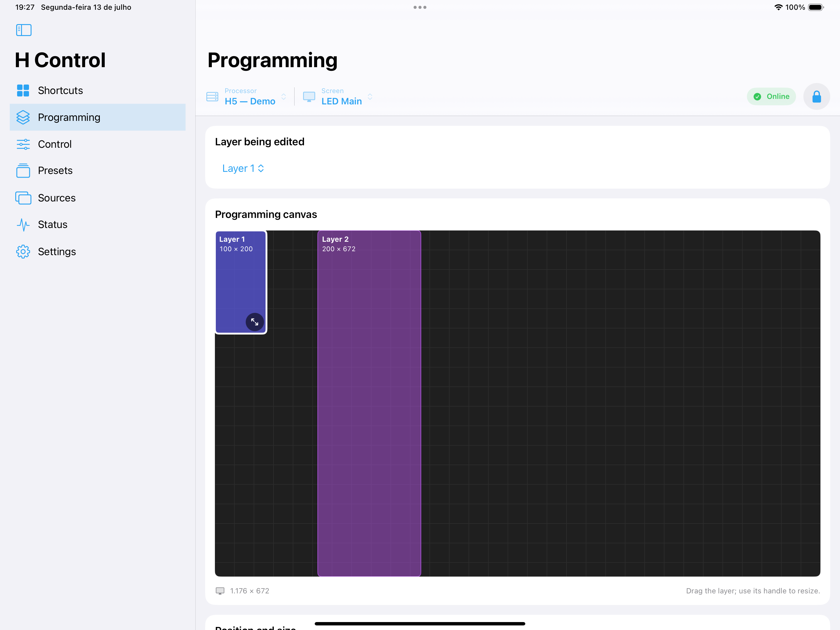Image resolution: width=840 pixels, height=630 pixels.
Task: Click the resize hint text below canvas
Action: click(753, 591)
